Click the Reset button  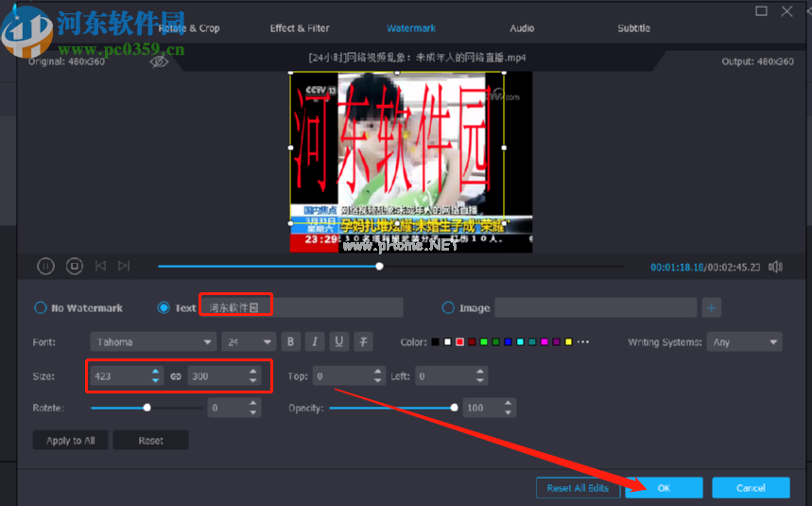150,440
